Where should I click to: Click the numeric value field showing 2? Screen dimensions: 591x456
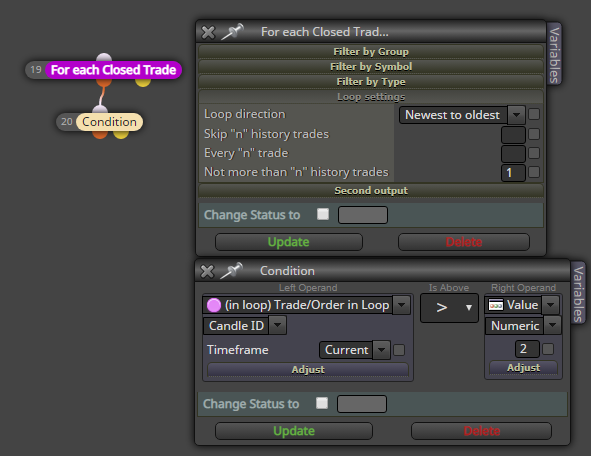pyautogui.click(x=527, y=349)
